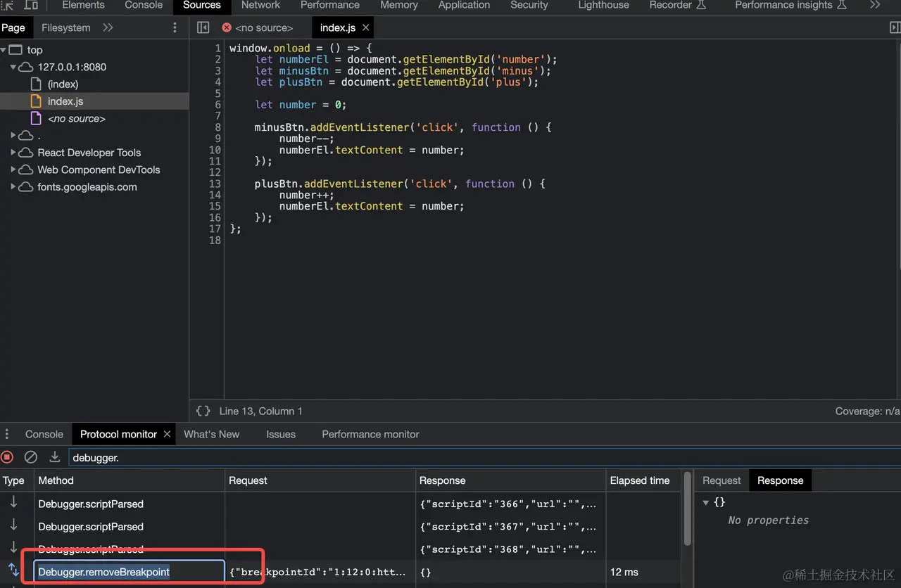Collapse the top frame tree node
The width and height of the screenshot is (901, 588).
pos(4,50)
